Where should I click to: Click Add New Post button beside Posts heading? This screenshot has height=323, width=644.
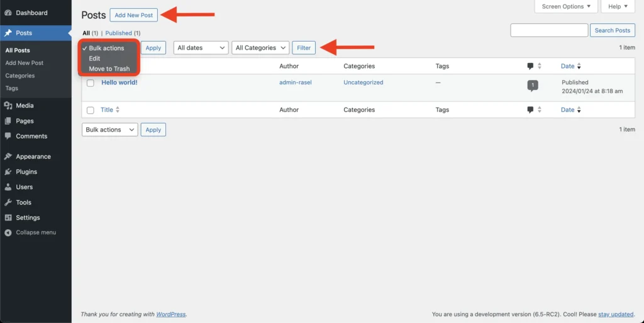[133, 15]
